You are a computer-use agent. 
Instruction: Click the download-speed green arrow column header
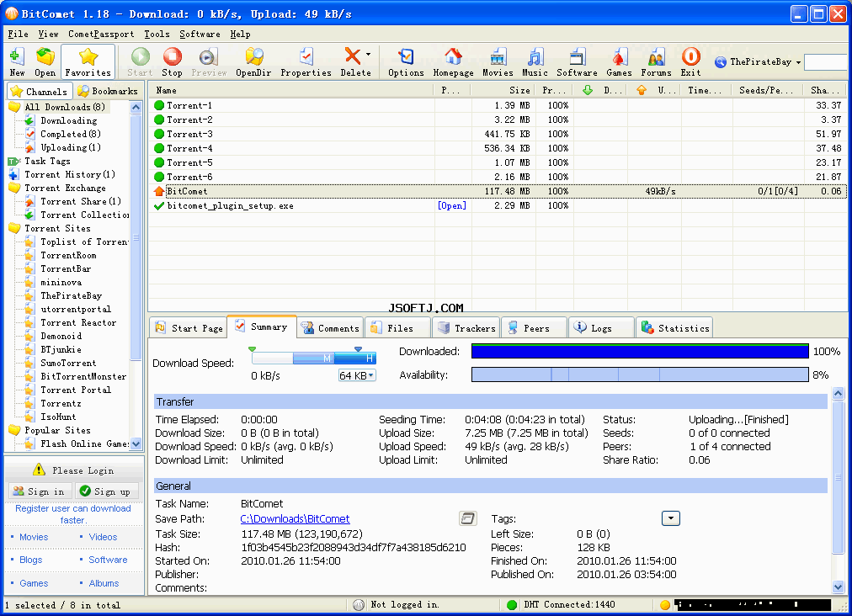click(588, 90)
